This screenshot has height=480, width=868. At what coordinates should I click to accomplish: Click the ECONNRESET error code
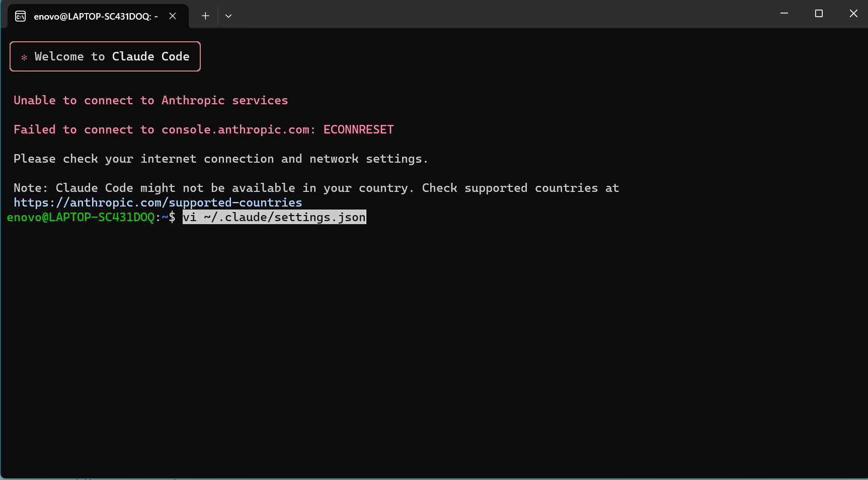click(x=358, y=129)
